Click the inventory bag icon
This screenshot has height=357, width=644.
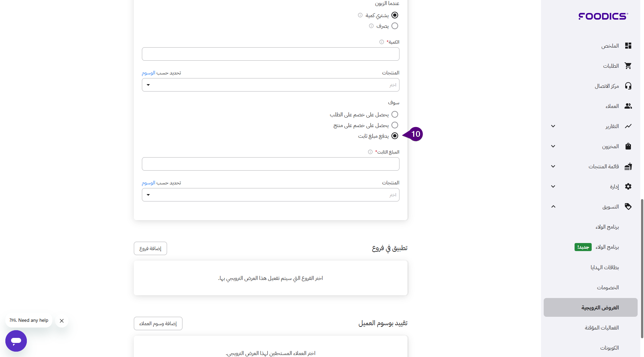pos(628,146)
